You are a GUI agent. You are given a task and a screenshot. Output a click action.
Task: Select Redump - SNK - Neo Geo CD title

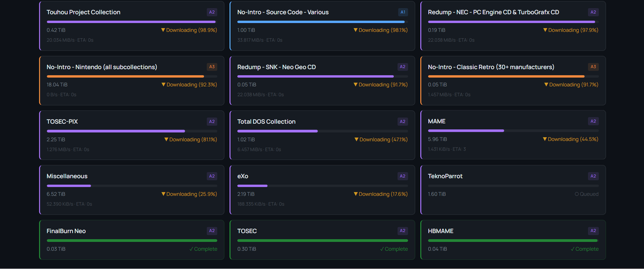click(x=276, y=67)
